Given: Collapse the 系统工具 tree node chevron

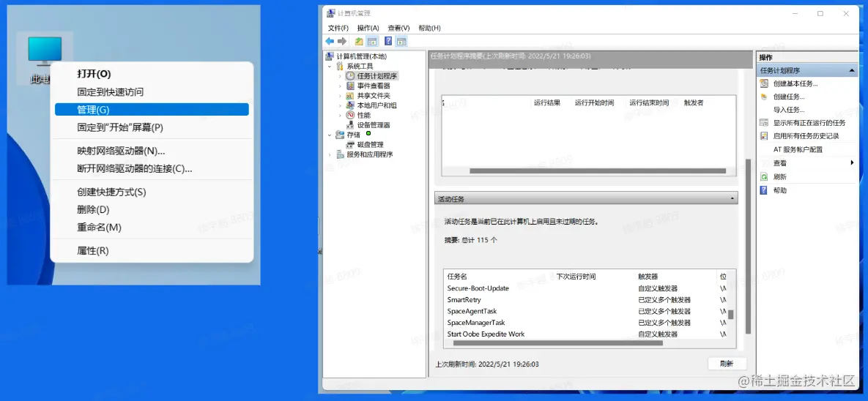Looking at the screenshot, I should point(330,67).
